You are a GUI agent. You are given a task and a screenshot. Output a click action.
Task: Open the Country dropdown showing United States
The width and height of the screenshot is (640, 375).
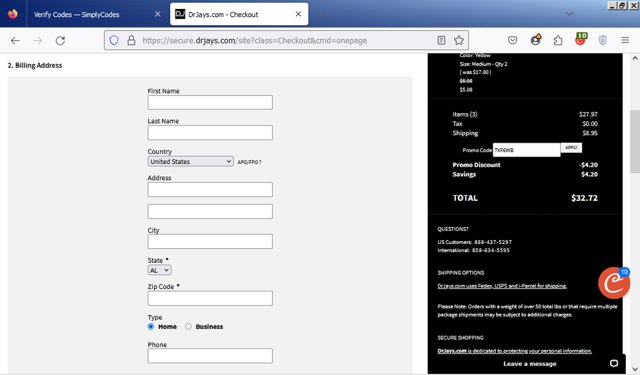[191, 162]
